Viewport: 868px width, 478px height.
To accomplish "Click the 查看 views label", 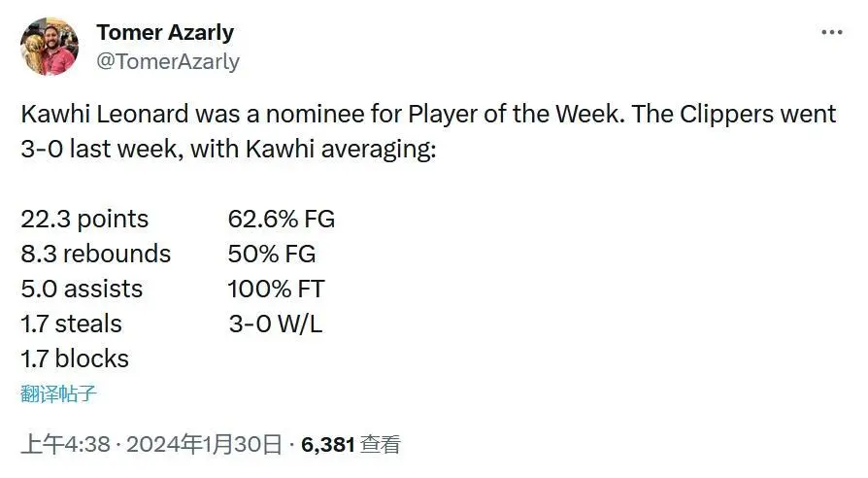I will click(380, 444).
